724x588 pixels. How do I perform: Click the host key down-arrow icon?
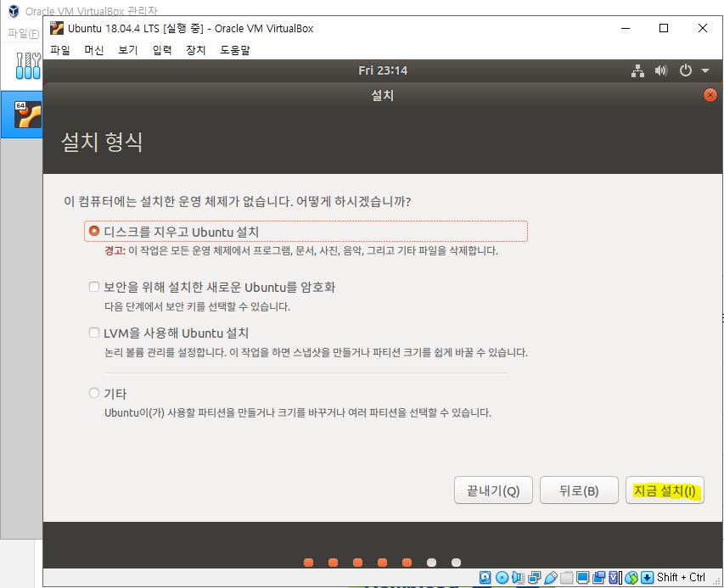click(647, 577)
